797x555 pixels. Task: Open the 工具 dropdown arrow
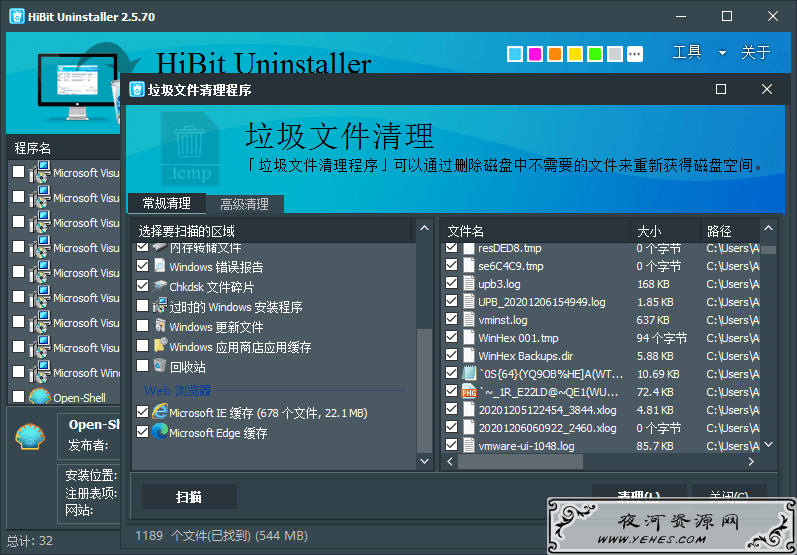coord(722,52)
